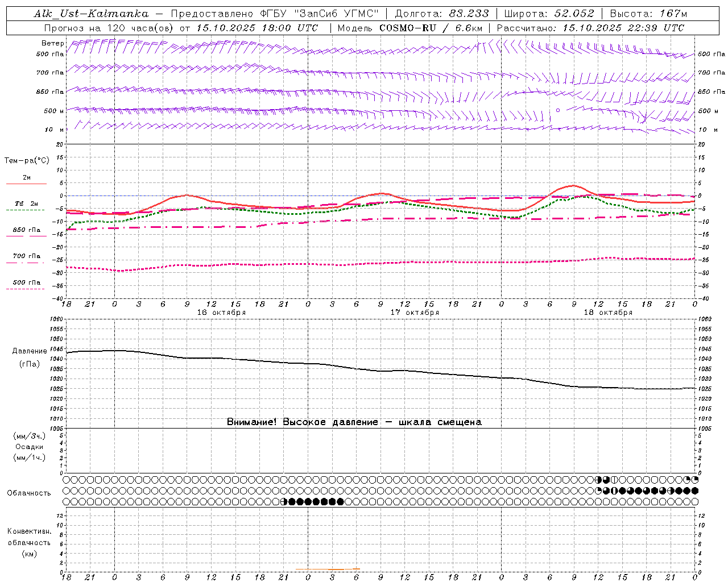Click the small calm-wind circle in the wind panel
The width and height of the screenshot is (728, 582).
(x=558, y=110)
